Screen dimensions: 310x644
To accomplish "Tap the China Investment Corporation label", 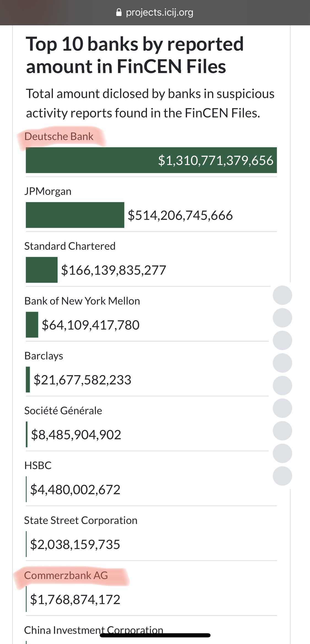I will coord(94,630).
